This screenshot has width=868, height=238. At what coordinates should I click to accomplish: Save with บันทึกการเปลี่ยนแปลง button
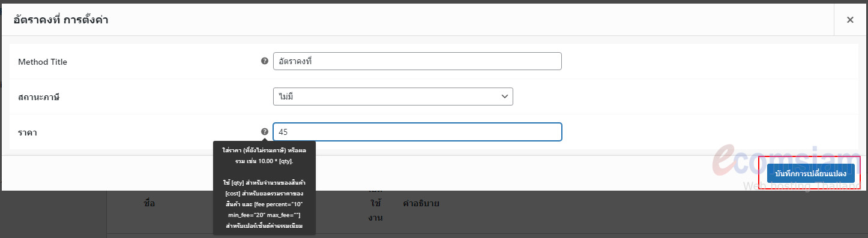810,174
